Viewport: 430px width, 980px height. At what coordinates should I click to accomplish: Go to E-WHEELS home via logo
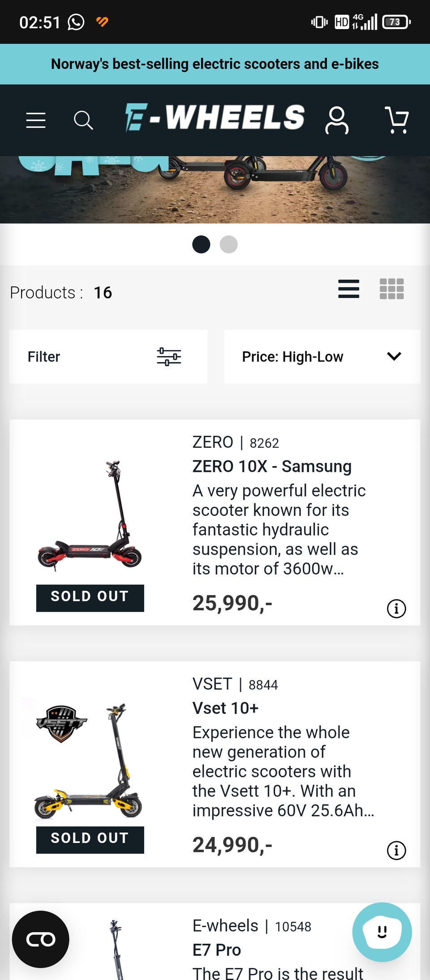click(x=215, y=118)
